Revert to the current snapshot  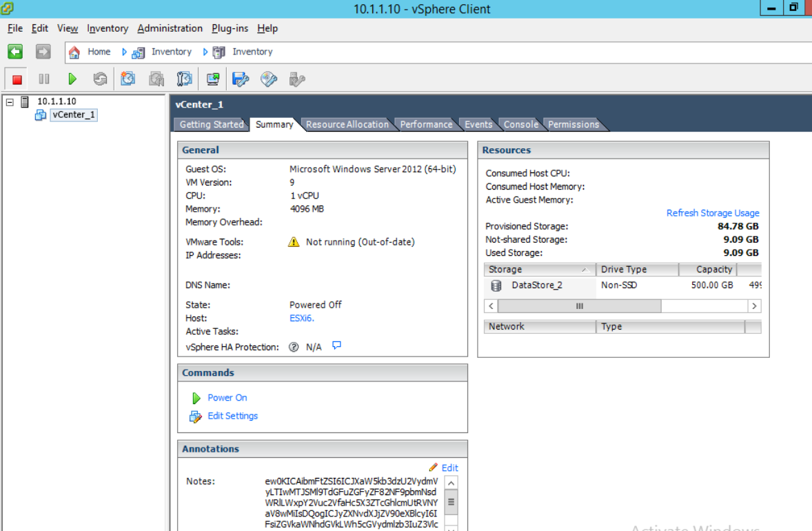click(x=156, y=79)
